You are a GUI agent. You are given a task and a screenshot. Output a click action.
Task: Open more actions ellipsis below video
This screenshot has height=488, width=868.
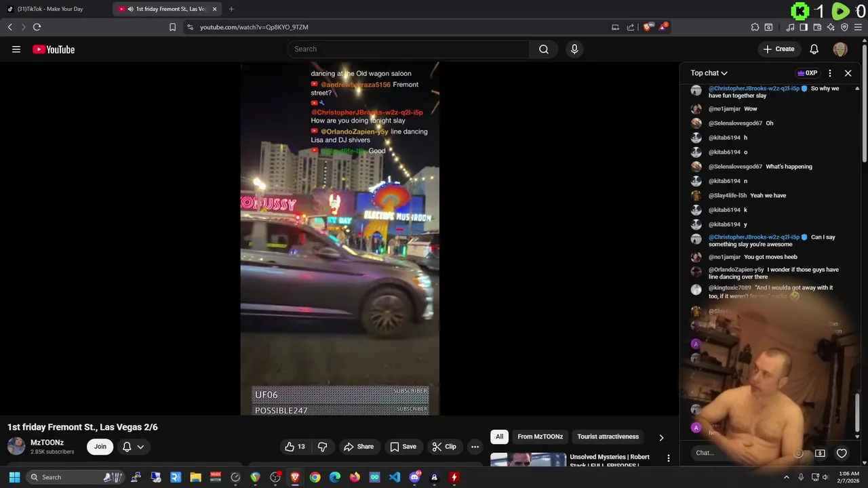pos(475,447)
